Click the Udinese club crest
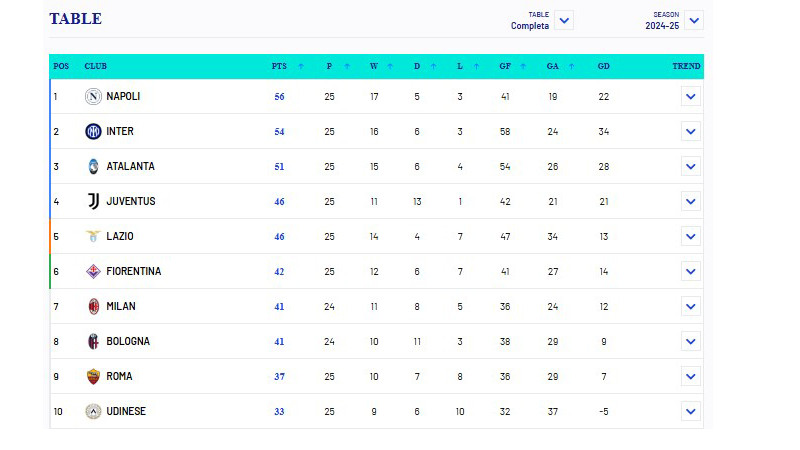 (x=93, y=411)
